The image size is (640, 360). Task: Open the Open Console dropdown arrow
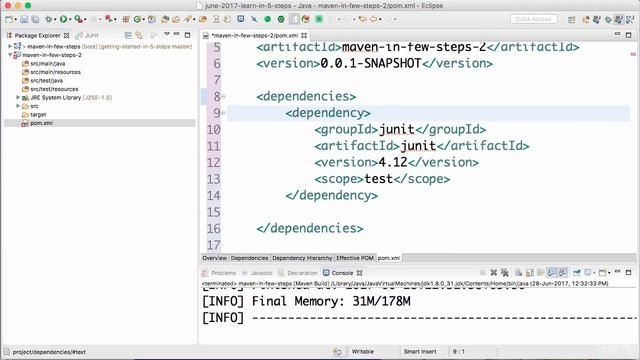click(609, 273)
